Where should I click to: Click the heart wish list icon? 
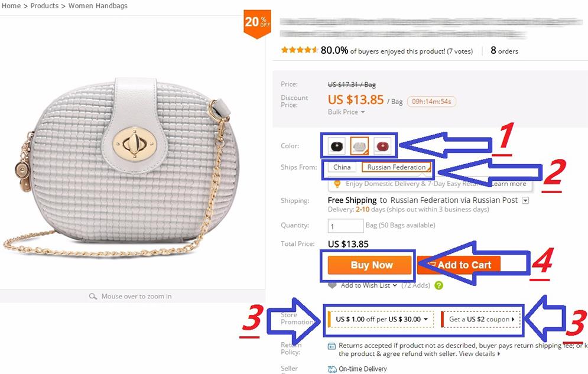click(332, 285)
